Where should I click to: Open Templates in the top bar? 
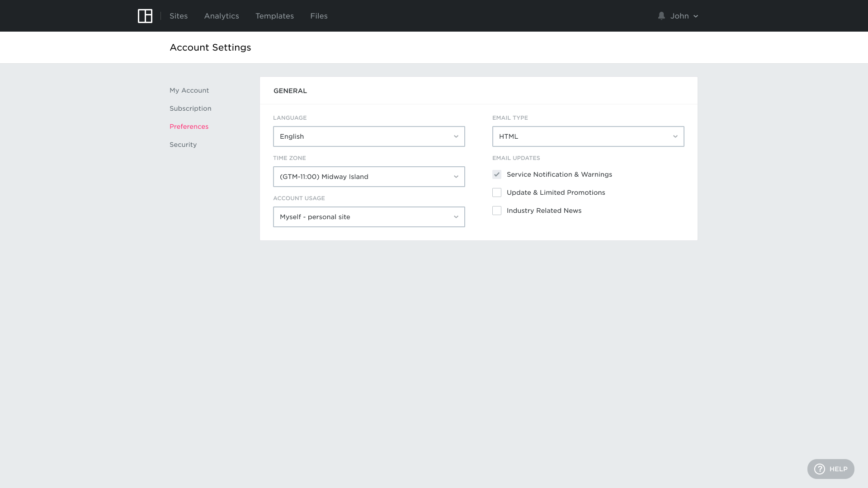click(x=274, y=16)
